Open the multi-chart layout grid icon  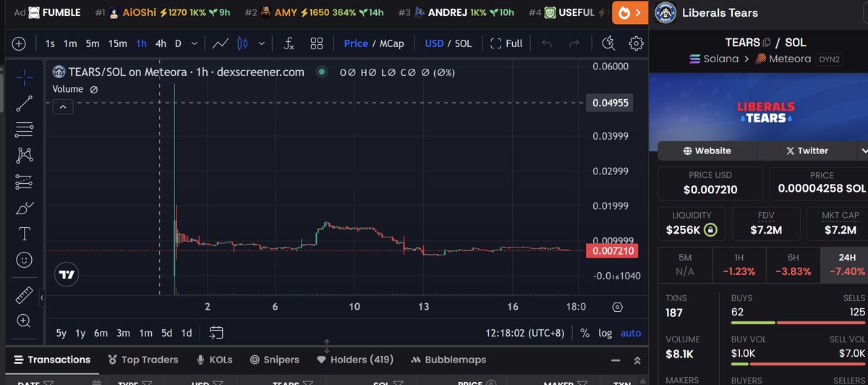[316, 43]
